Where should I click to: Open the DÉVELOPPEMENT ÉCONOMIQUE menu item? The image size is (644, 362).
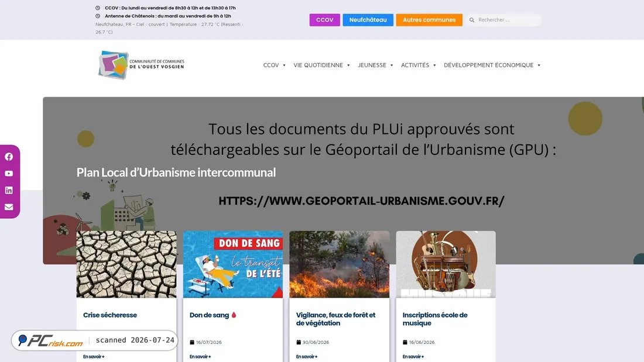pos(488,65)
